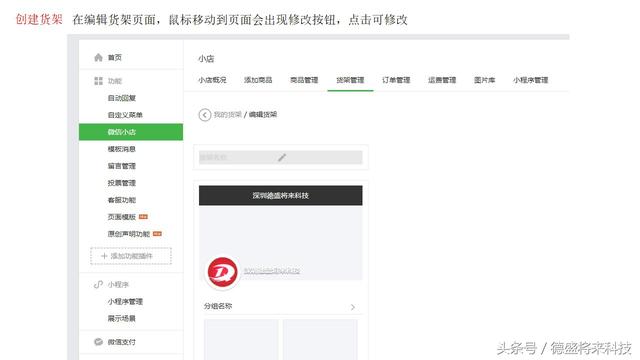Open 展示场景 in the sidebar
640x360 pixels.
[x=122, y=318]
